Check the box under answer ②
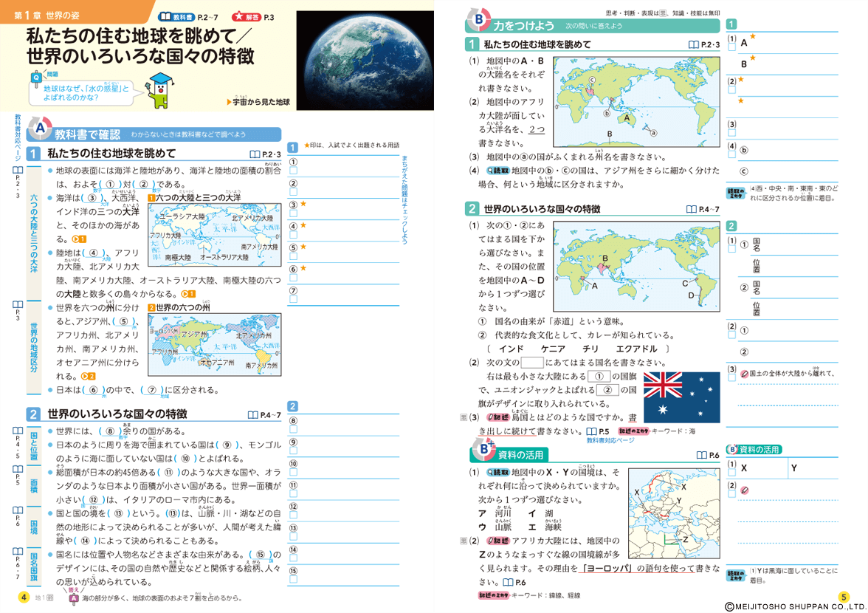 click(294, 191)
